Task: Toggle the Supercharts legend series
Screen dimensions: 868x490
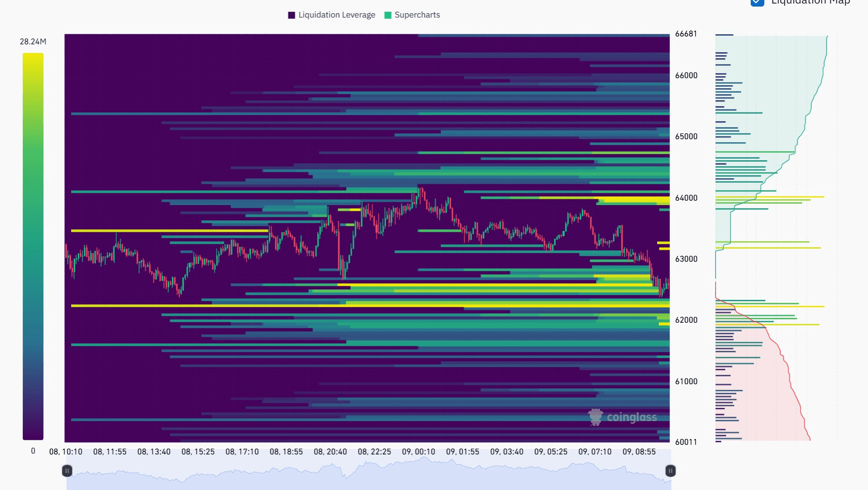Action: point(412,15)
